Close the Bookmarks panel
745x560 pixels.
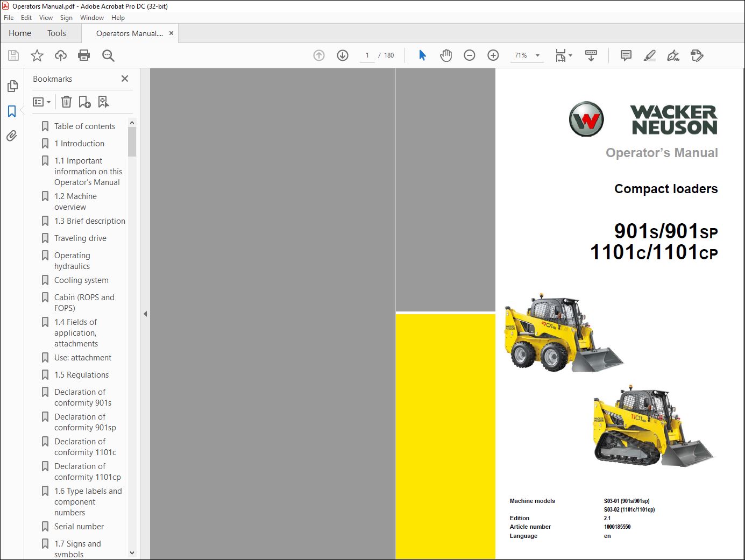(x=125, y=79)
